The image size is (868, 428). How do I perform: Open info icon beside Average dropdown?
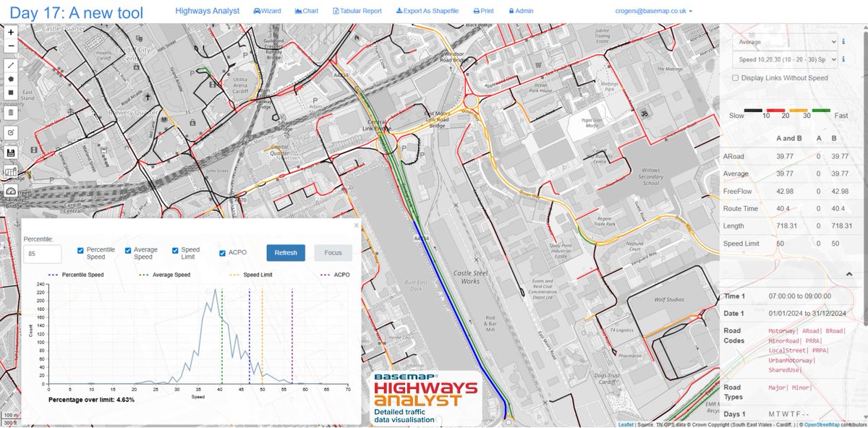844,42
